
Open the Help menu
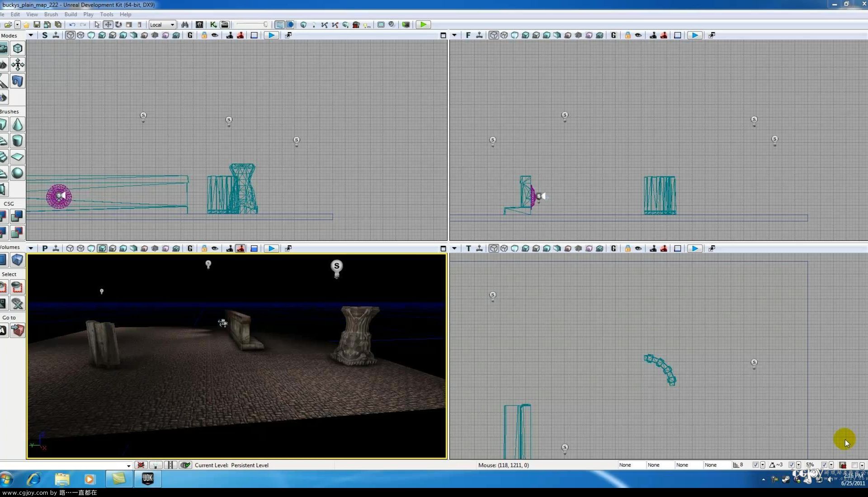coord(125,14)
